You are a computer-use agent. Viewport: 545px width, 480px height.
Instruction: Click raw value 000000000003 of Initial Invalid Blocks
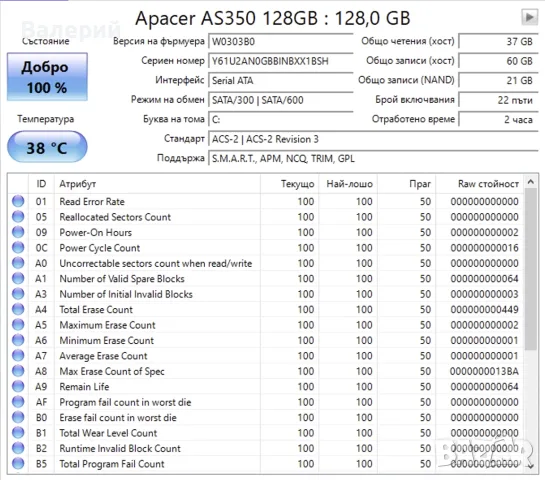point(484,294)
